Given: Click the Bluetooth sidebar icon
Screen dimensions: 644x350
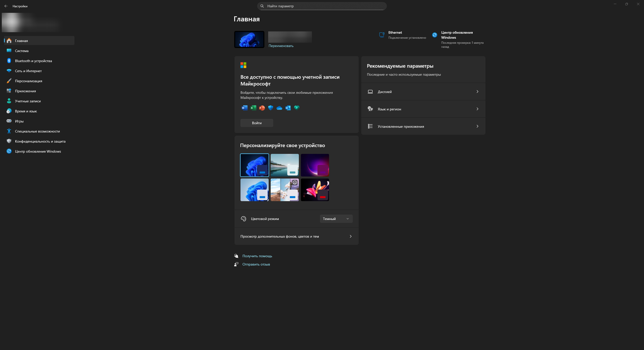Looking at the screenshot, I should [x=9, y=61].
